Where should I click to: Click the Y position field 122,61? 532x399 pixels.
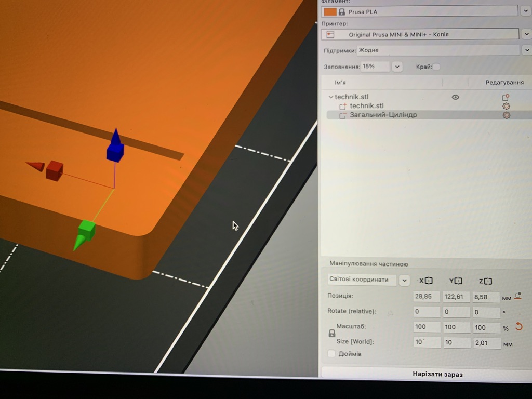click(456, 297)
